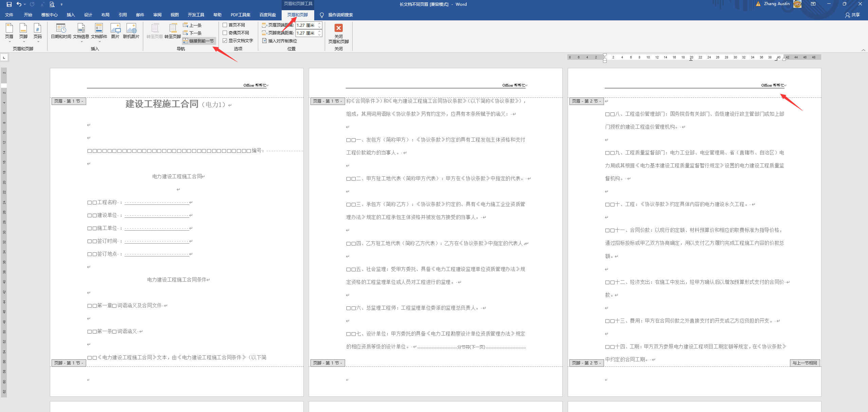The height and width of the screenshot is (412, 868).
Task: Switch to the 开发工具 developer tab
Action: click(196, 15)
